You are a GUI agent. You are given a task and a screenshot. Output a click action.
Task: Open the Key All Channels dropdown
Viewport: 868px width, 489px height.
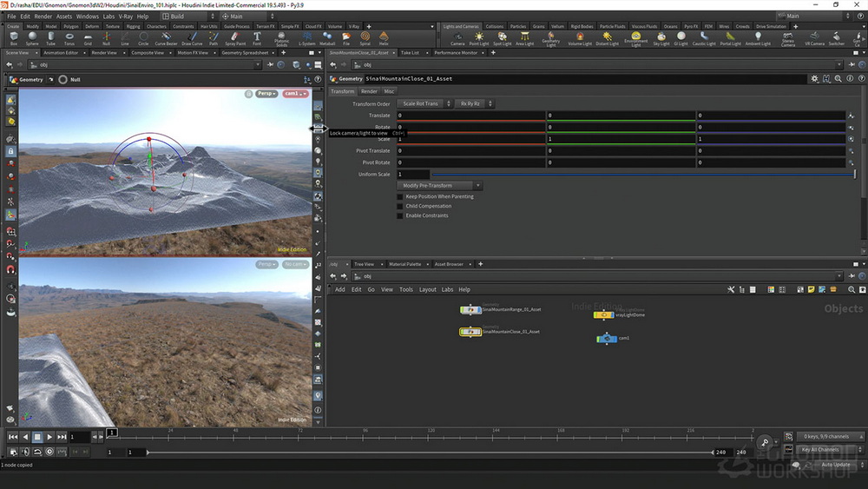[x=829, y=450]
